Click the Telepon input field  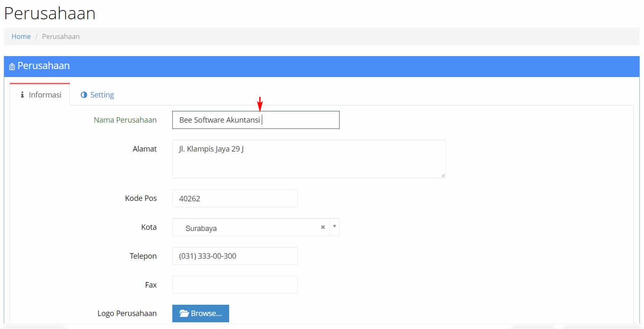[235, 256]
